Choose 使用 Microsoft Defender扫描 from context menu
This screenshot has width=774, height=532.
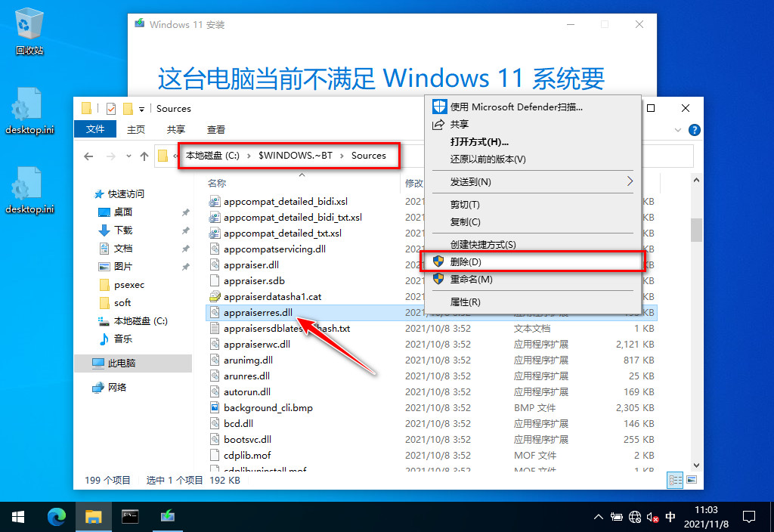click(x=533, y=107)
